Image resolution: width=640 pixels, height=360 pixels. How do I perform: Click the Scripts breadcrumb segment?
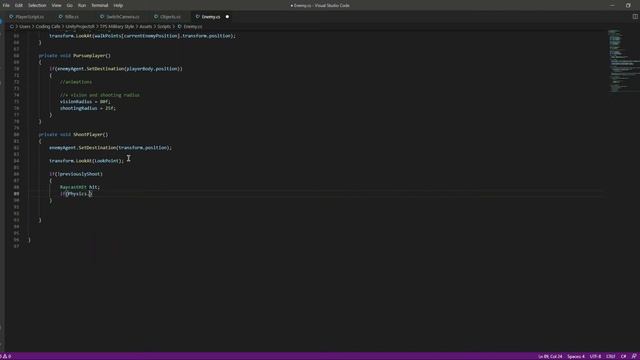coord(164,27)
